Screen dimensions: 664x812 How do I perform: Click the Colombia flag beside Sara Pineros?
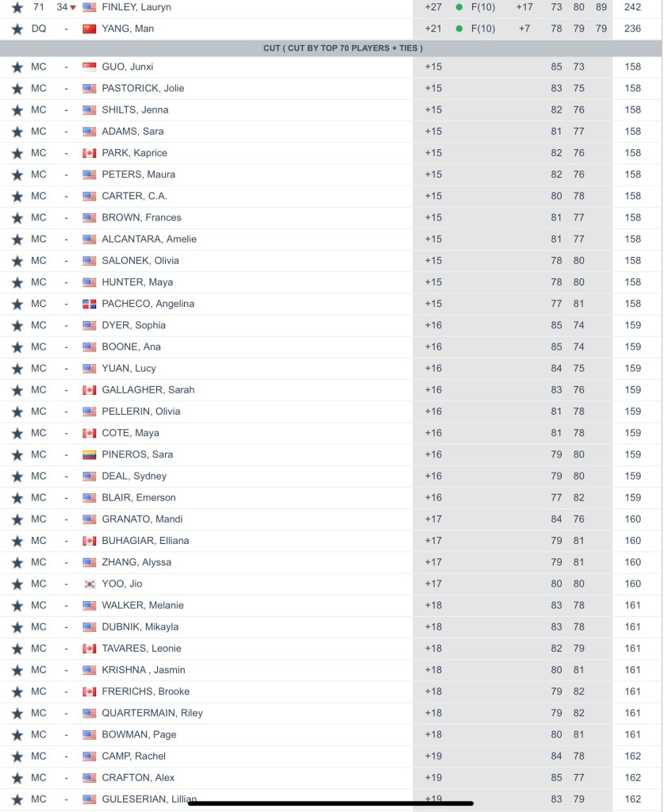(90, 455)
